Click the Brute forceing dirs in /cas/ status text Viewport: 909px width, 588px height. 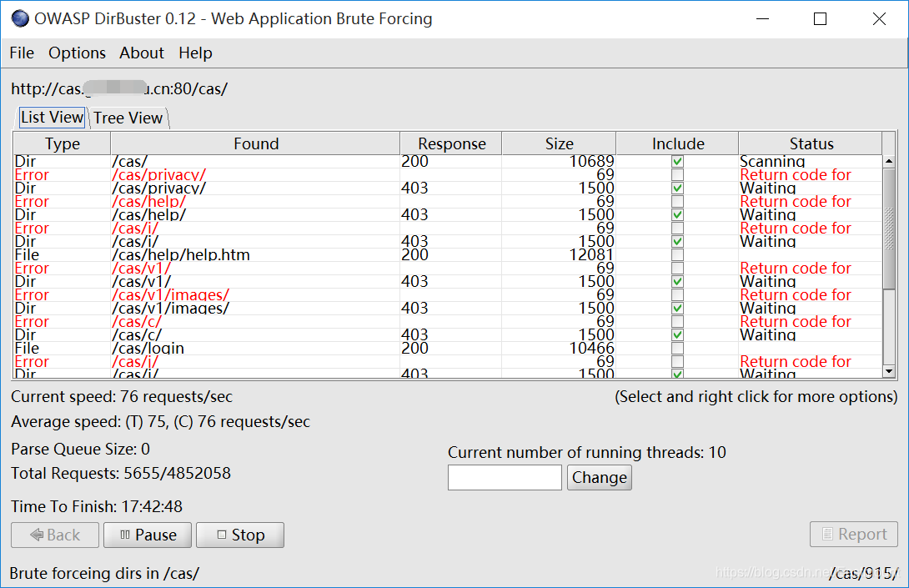click(104, 573)
